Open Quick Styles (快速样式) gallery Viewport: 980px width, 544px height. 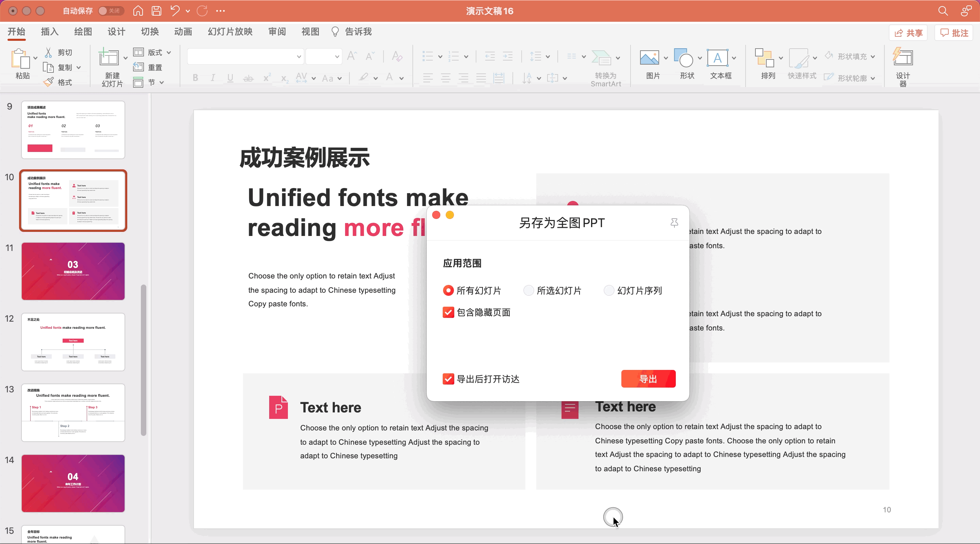click(802, 64)
